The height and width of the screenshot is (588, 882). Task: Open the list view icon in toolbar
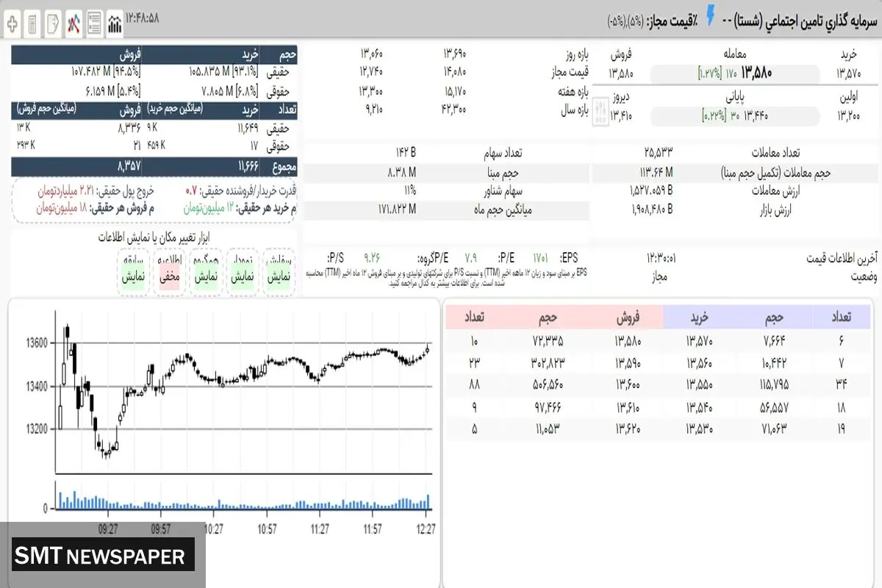click(94, 23)
